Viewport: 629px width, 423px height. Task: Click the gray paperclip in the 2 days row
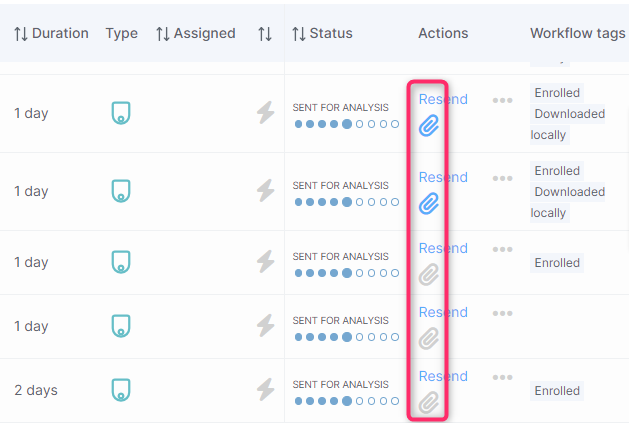(x=429, y=403)
